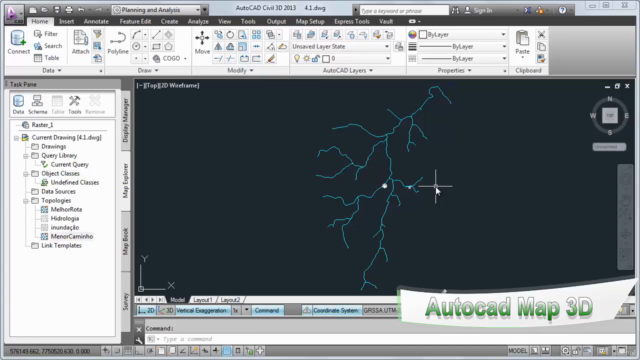Screen dimensions: 640x360
Task: Switch to the Layout1 tab
Action: pos(202,300)
